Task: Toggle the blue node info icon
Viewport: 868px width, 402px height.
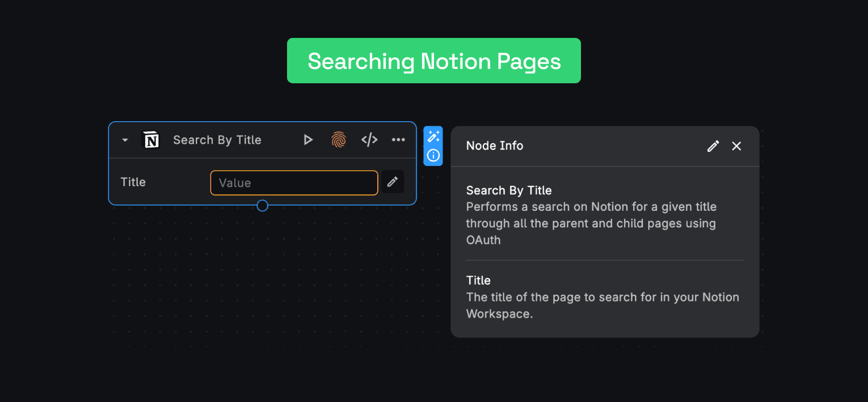Action: (x=433, y=156)
